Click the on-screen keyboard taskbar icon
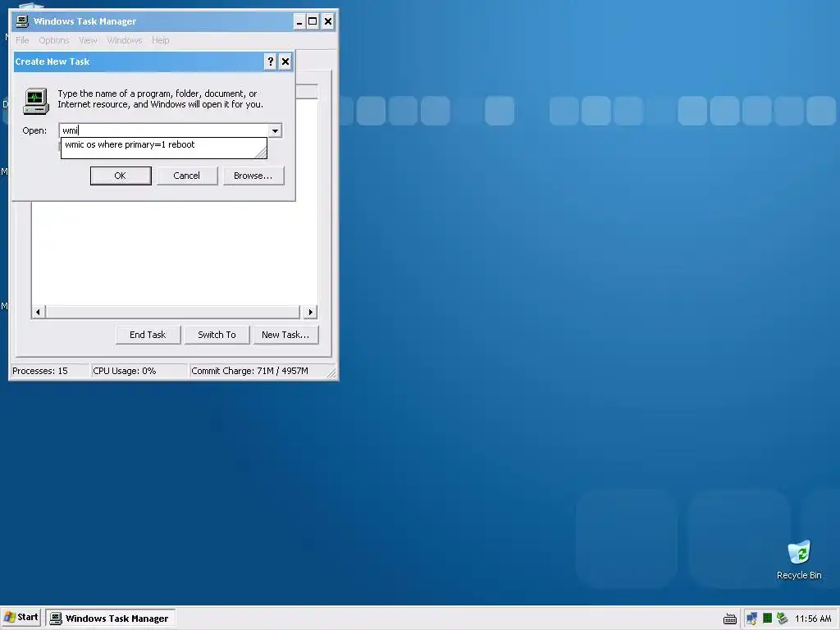 [729, 619]
